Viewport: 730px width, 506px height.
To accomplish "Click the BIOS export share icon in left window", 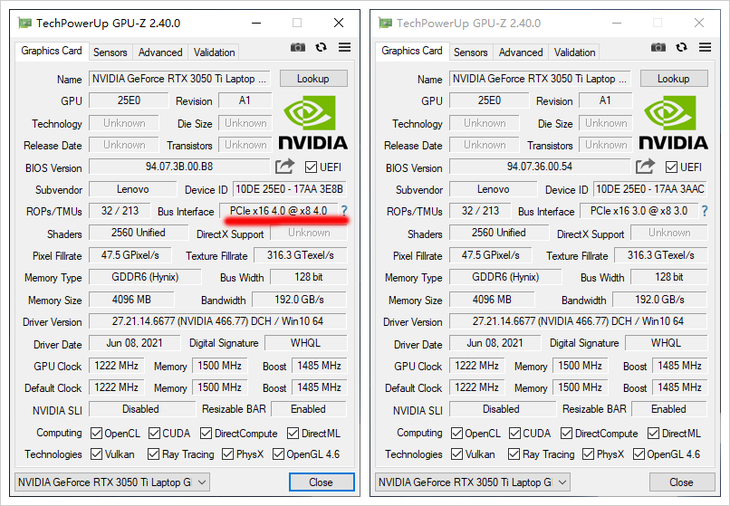I will [x=285, y=167].
